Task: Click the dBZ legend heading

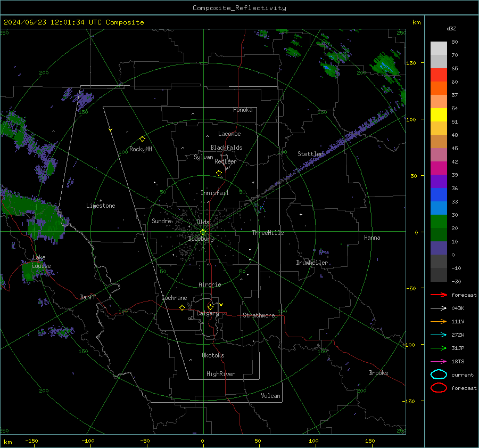Action: pos(451,28)
